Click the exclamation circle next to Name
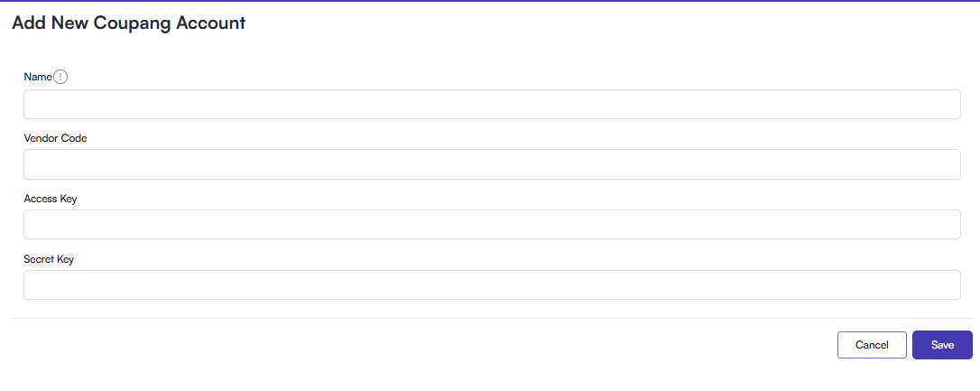The height and width of the screenshot is (391, 980). coord(61,78)
